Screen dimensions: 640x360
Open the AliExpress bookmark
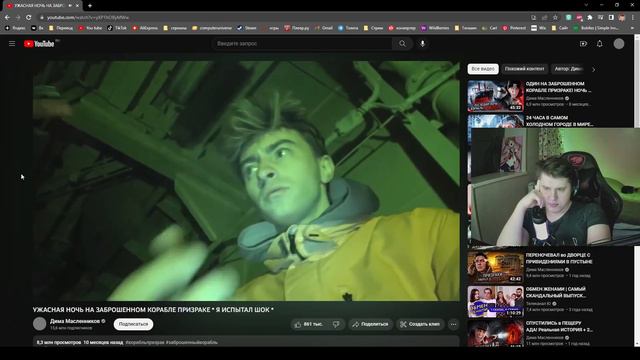pyautogui.click(x=145, y=28)
